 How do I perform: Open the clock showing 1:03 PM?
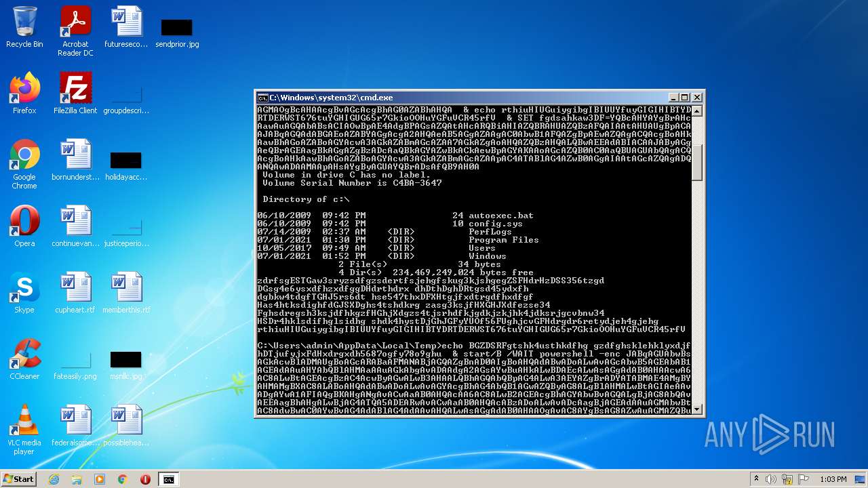(833, 479)
